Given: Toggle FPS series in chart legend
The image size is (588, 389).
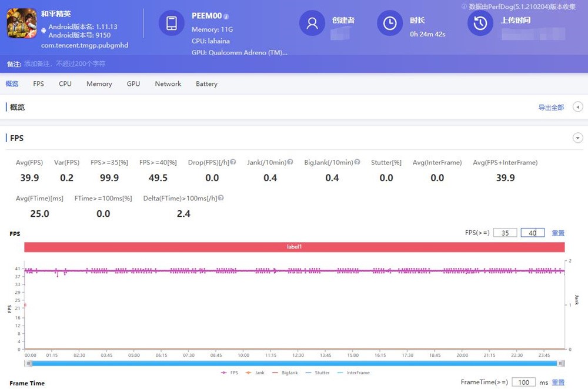Looking at the screenshot, I should tap(230, 373).
